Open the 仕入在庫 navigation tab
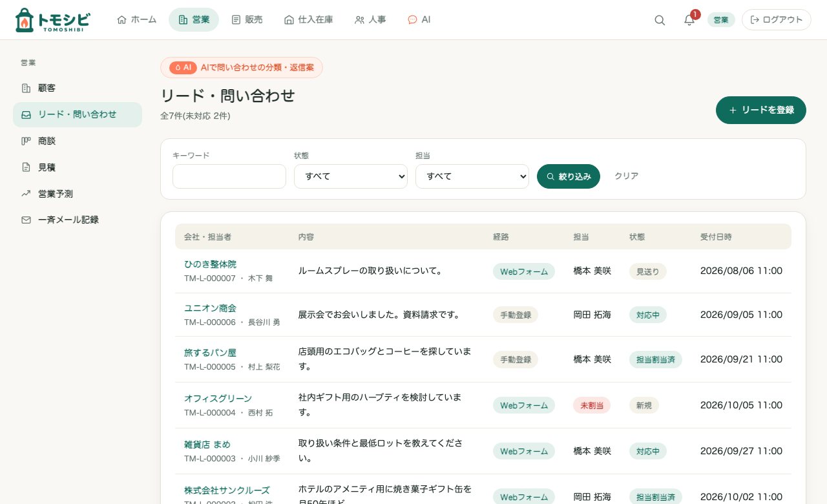The height and width of the screenshot is (504, 827). click(309, 20)
